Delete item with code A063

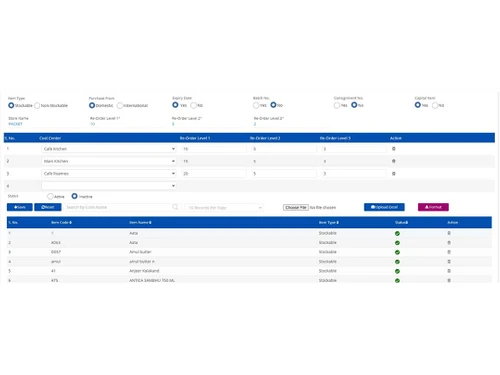coord(449,243)
